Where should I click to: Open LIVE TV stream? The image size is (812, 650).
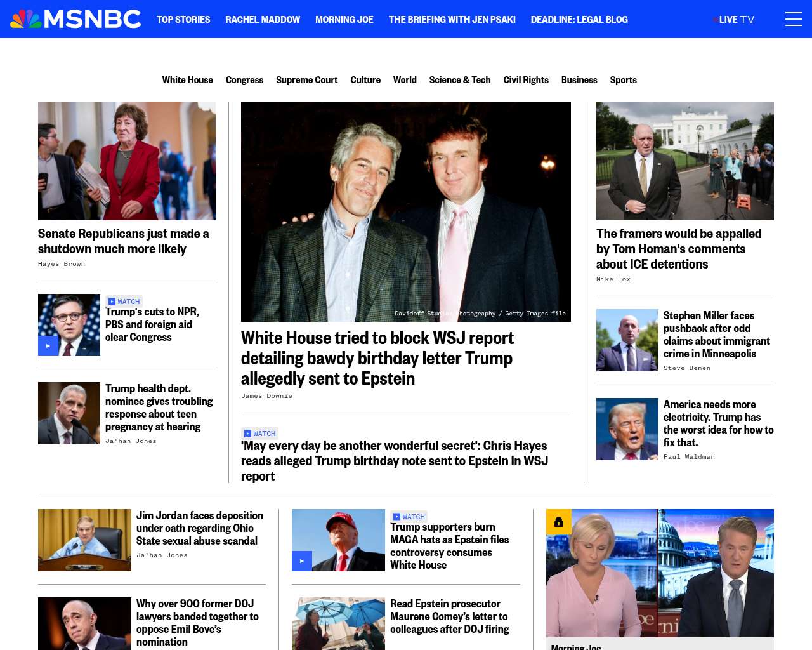[734, 20]
